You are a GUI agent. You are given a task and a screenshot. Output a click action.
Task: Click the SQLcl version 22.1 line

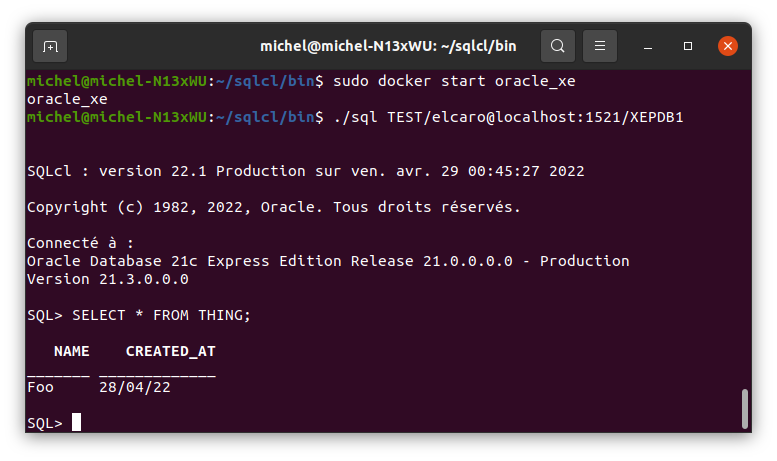pyautogui.click(x=306, y=171)
